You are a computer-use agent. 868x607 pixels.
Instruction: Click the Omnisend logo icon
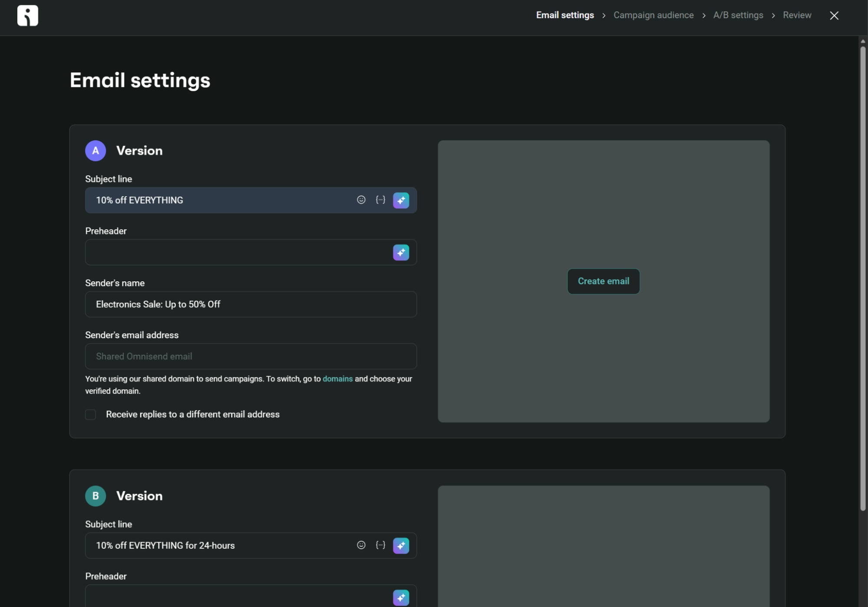tap(28, 16)
